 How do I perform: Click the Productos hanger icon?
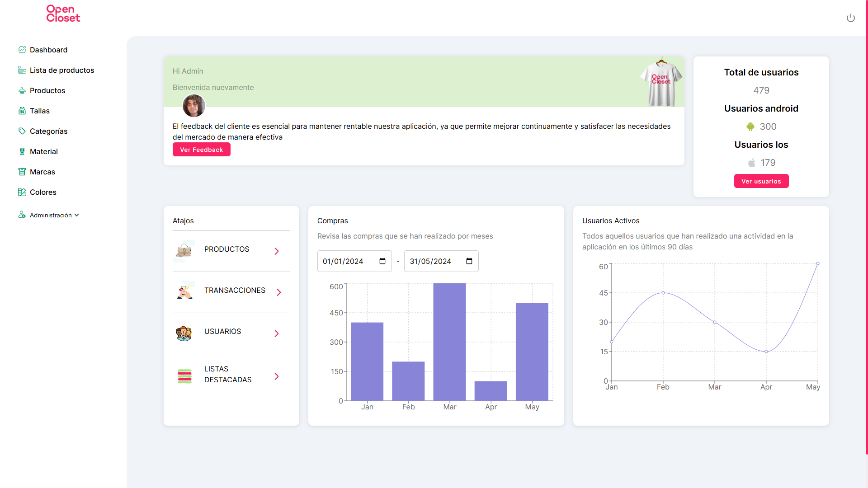click(x=22, y=90)
